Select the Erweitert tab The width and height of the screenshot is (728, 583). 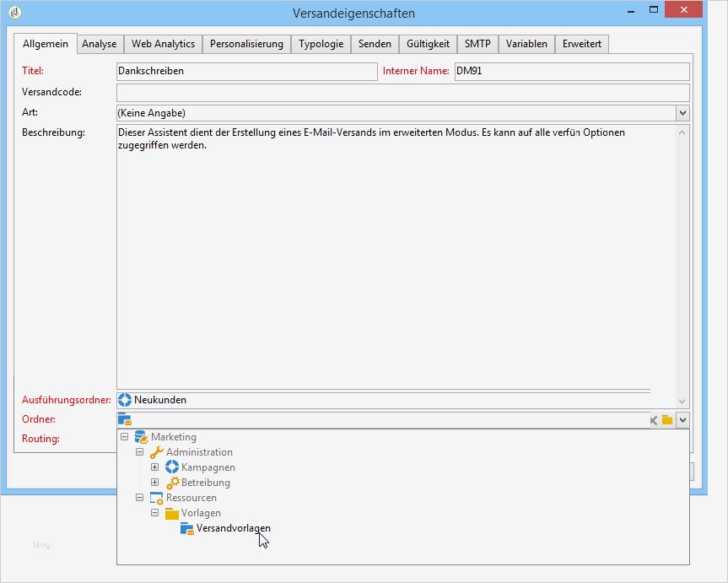click(x=582, y=44)
